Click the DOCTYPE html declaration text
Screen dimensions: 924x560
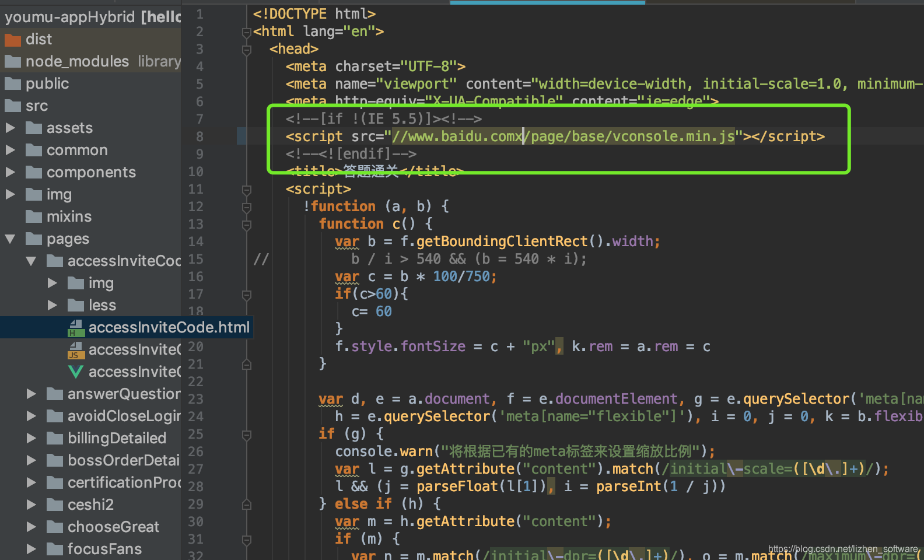click(x=314, y=13)
